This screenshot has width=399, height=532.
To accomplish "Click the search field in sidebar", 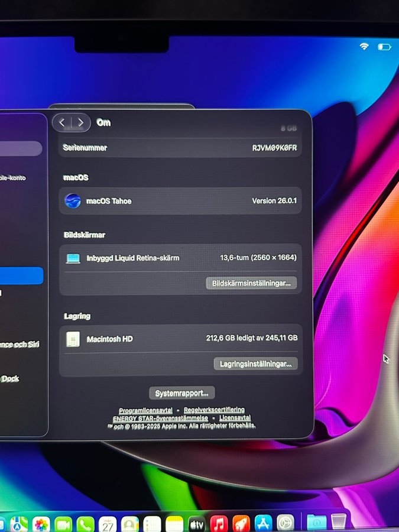I will [21, 148].
